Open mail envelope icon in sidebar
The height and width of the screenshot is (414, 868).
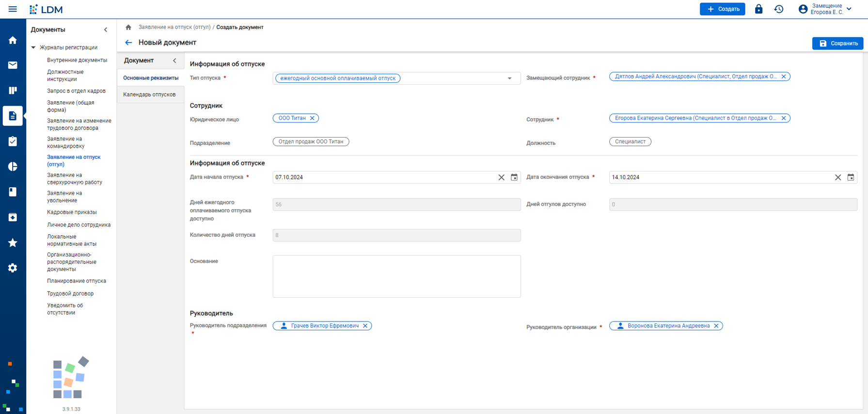click(x=13, y=65)
